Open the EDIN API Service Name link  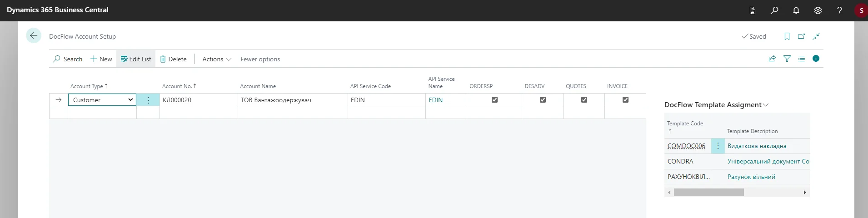click(x=435, y=100)
